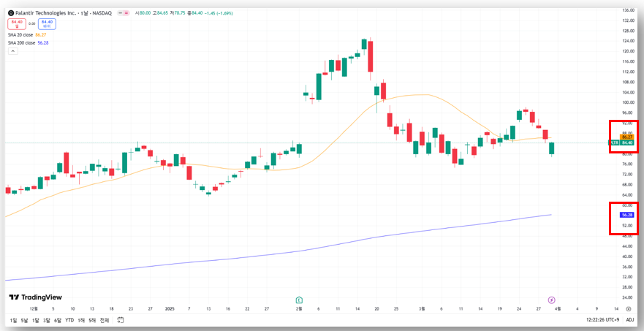
Task: Select the SMA 200 close indicator legend
Action: pos(22,42)
